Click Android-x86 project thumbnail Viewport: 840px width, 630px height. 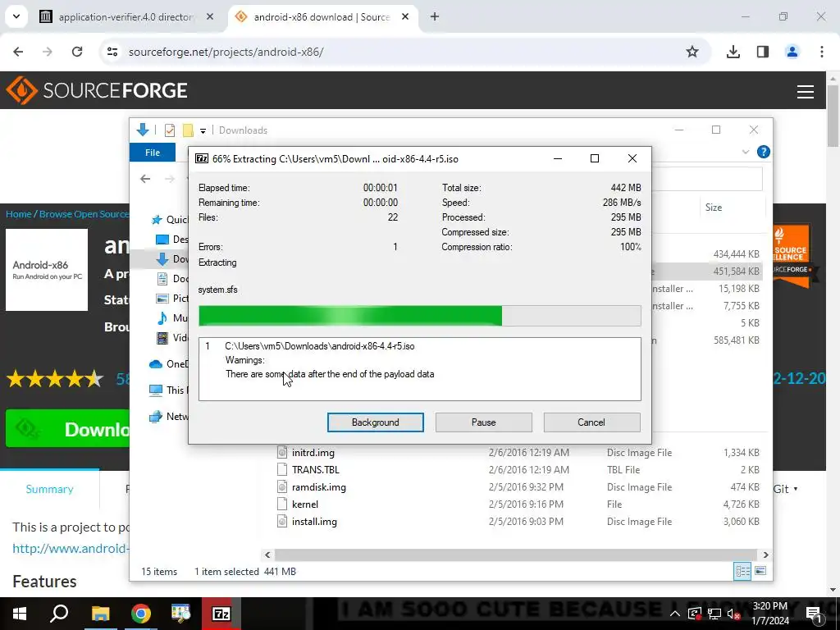tap(47, 269)
